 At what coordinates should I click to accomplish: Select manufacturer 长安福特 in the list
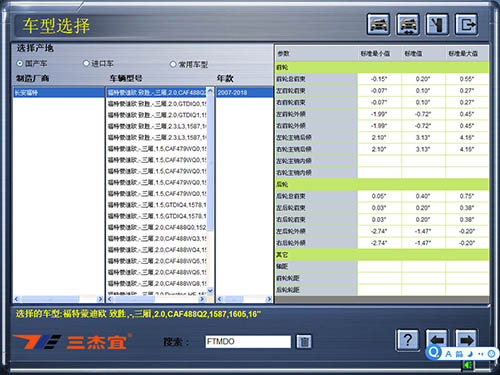59,93
